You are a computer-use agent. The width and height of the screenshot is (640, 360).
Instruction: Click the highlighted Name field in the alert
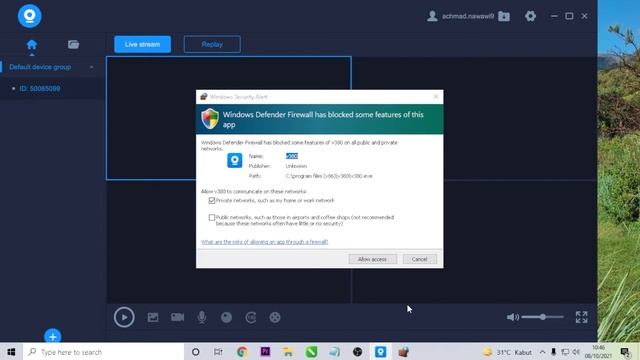(x=292, y=156)
